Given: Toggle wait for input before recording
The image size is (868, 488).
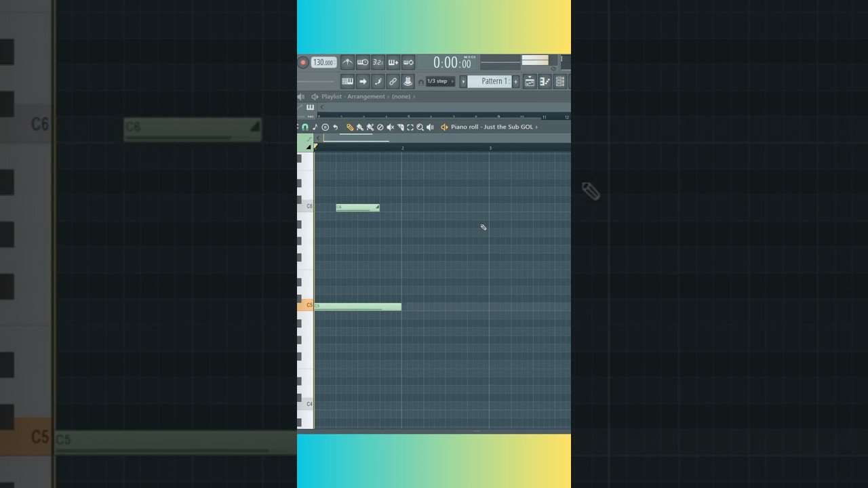Looking at the screenshot, I should click(x=363, y=62).
